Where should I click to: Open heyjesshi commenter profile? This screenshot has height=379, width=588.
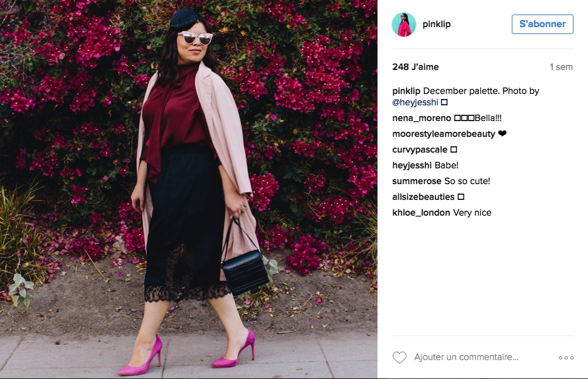412,165
